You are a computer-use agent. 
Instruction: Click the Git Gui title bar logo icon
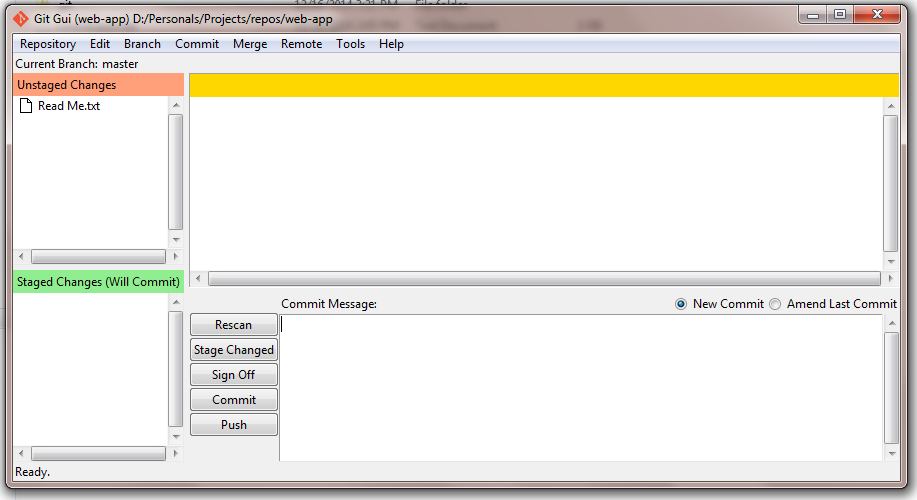click(x=20, y=19)
